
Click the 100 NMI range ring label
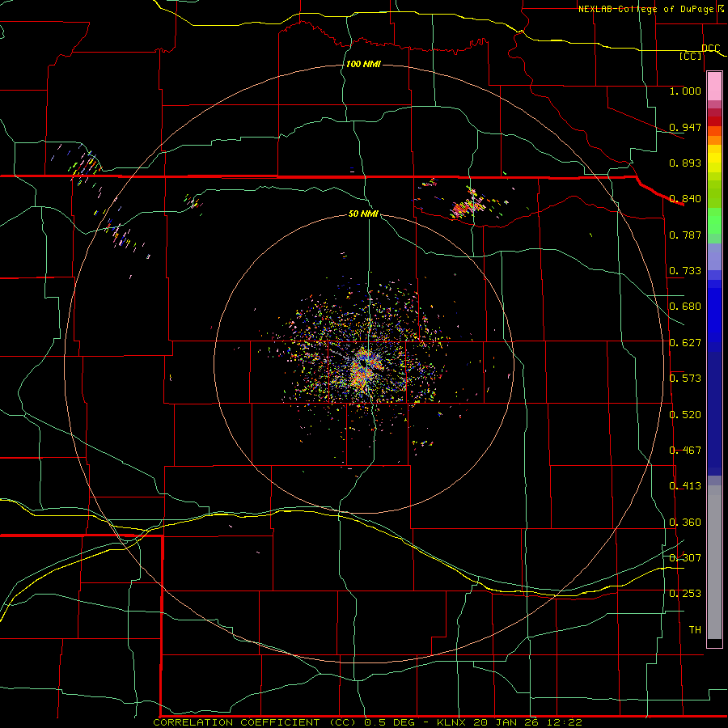pyautogui.click(x=363, y=64)
